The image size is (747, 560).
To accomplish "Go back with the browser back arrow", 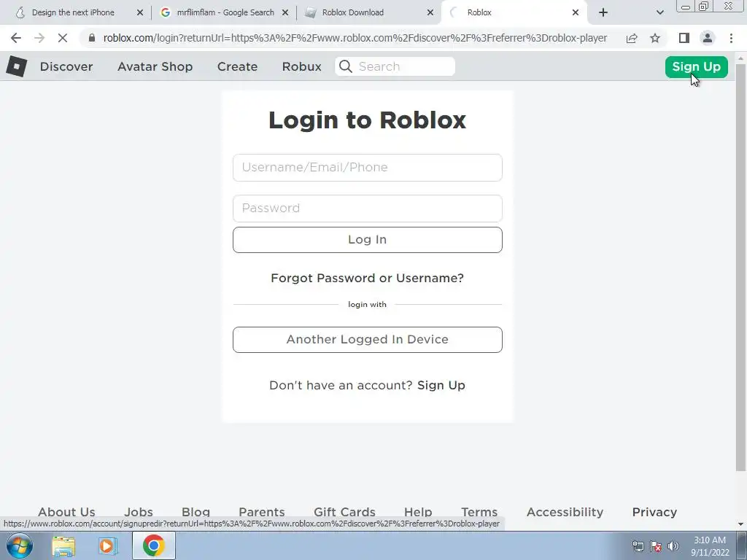I will tap(16, 38).
